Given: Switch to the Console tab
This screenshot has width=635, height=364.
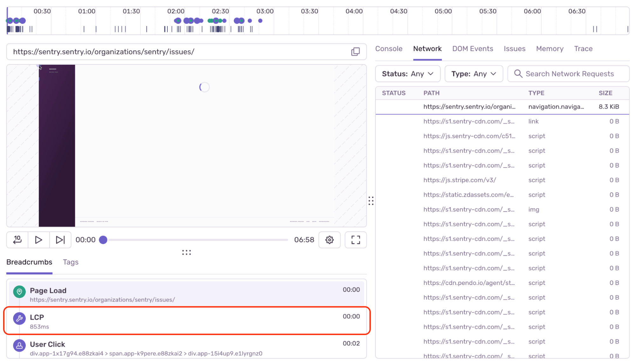Looking at the screenshot, I should [389, 49].
